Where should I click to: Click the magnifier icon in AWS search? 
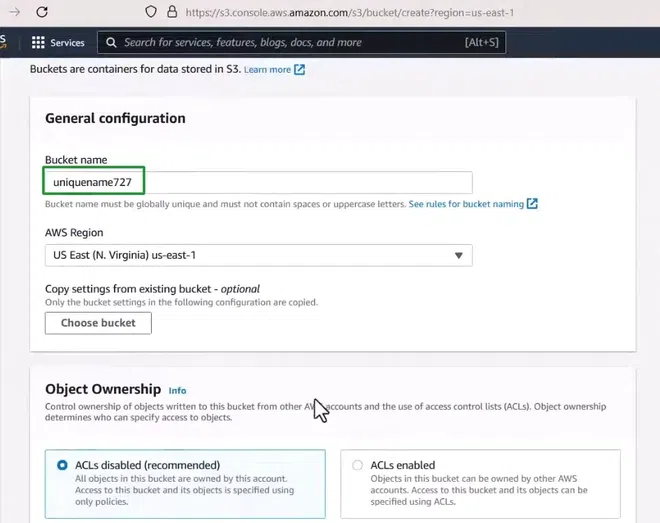click(x=111, y=42)
